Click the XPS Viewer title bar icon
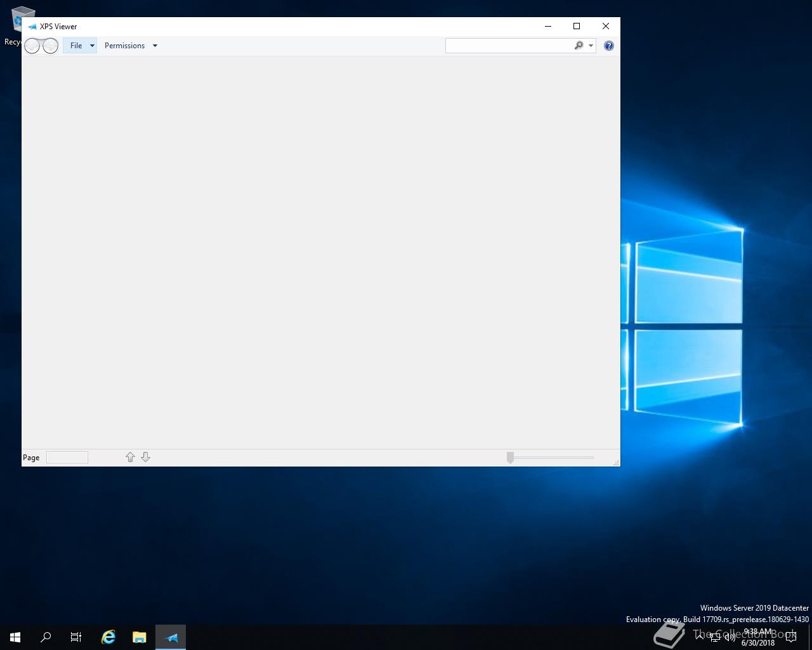Viewport: 812px width, 650px height. pyautogui.click(x=32, y=27)
